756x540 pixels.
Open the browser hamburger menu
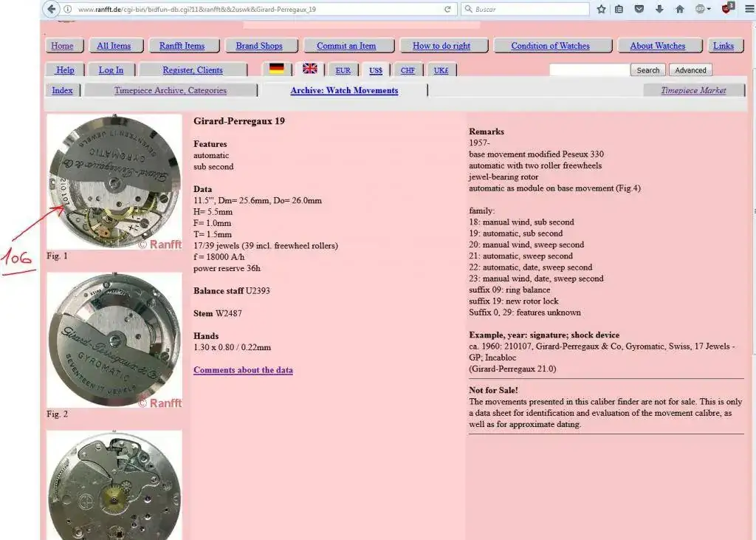point(750,9)
